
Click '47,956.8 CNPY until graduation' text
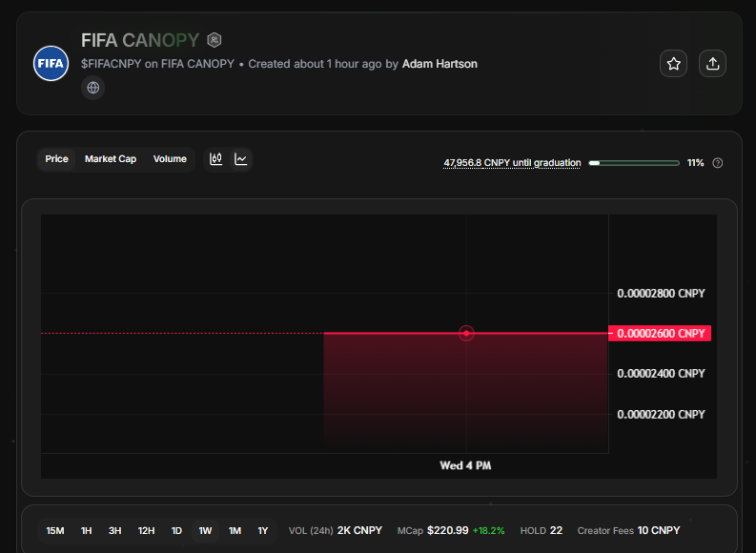pyautogui.click(x=512, y=163)
